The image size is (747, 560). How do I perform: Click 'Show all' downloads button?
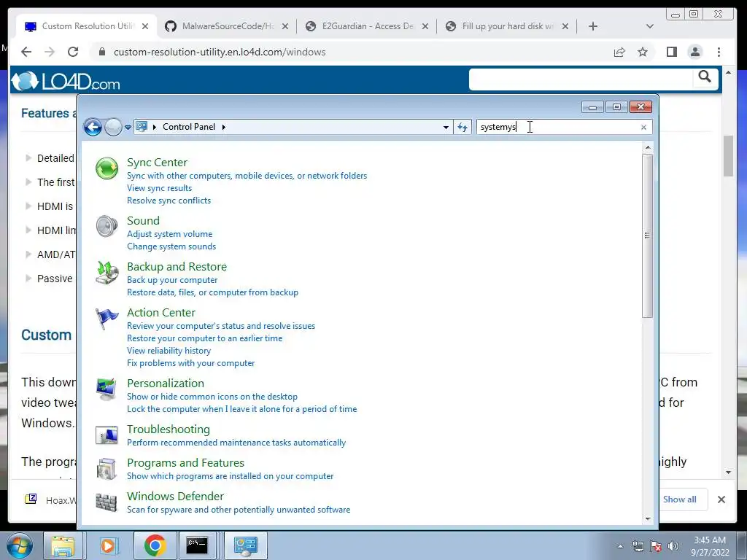pyautogui.click(x=680, y=499)
